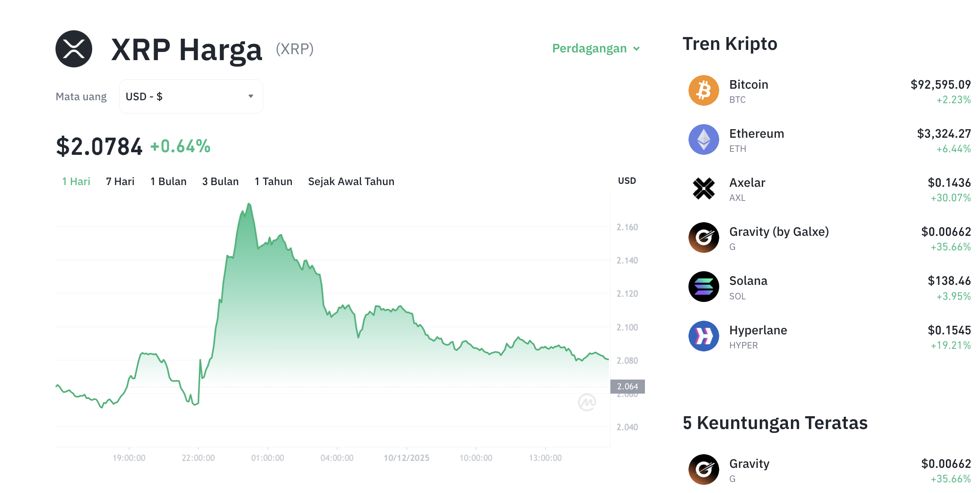Viewport: 980px width, 493px height.
Task: Click the Hyperlane HYPER icon
Action: (x=703, y=336)
